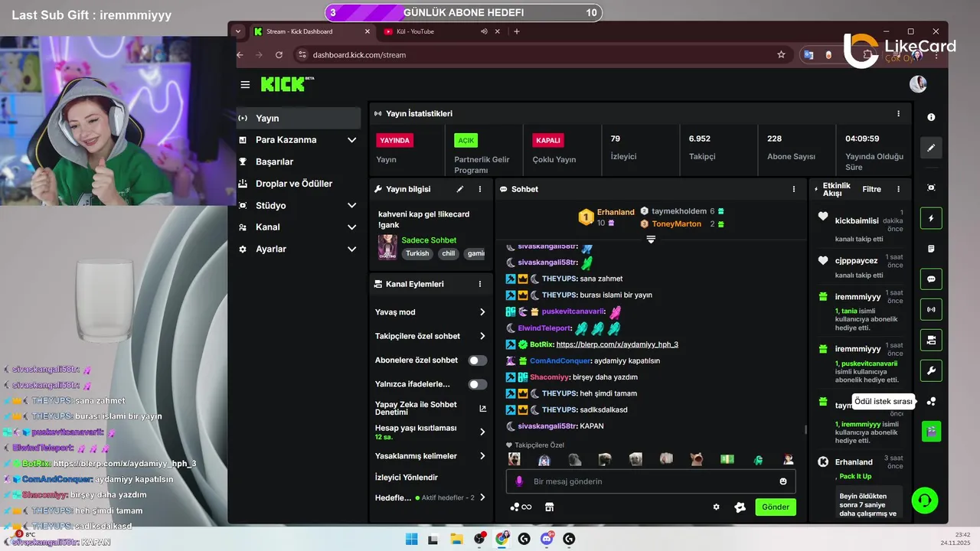Click the green clapperboard clip icon
Screen dimensions: 980x551
click(x=931, y=432)
